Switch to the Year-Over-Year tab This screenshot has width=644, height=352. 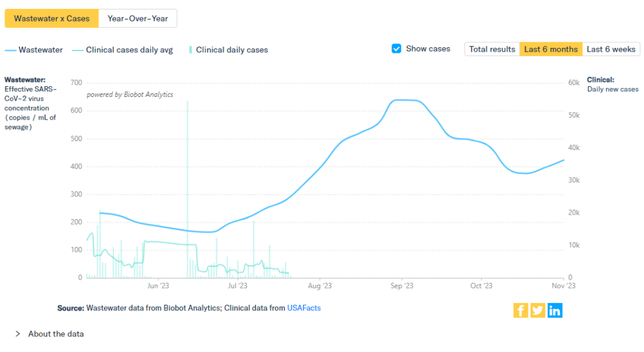click(x=137, y=18)
